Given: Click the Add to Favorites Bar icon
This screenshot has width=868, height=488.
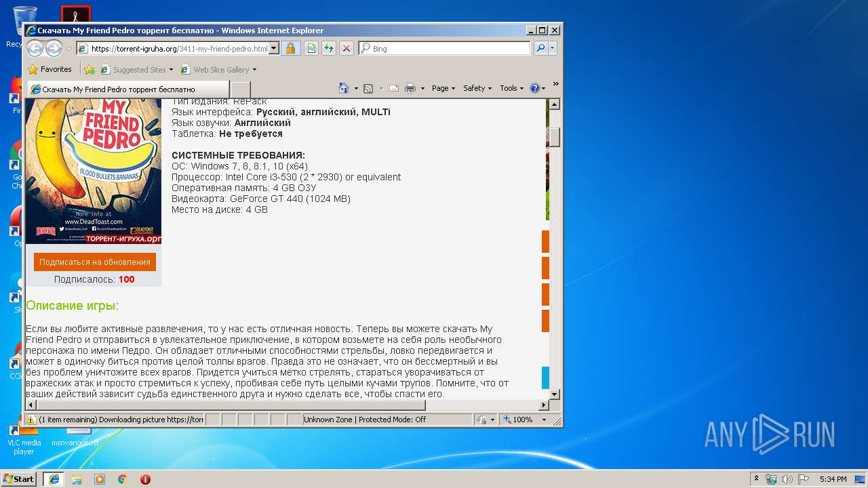Looking at the screenshot, I should [x=90, y=69].
